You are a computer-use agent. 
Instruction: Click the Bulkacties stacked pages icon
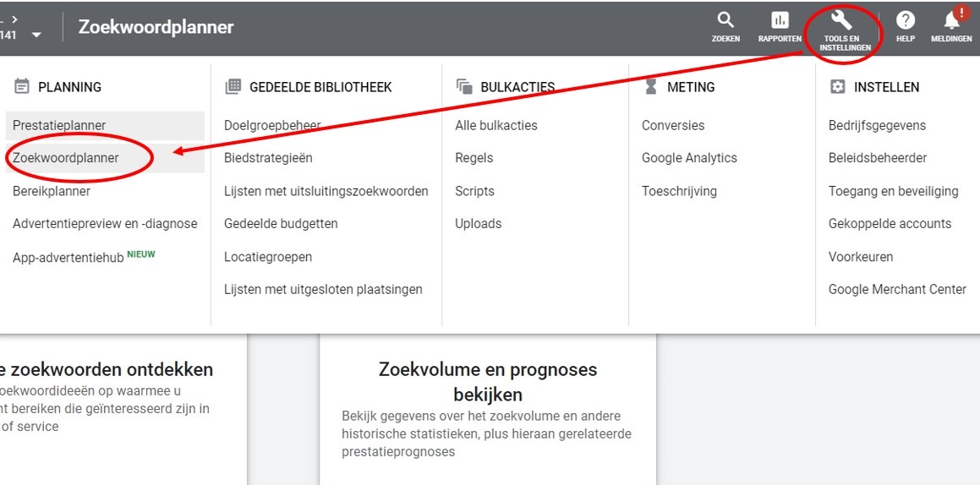[464, 87]
